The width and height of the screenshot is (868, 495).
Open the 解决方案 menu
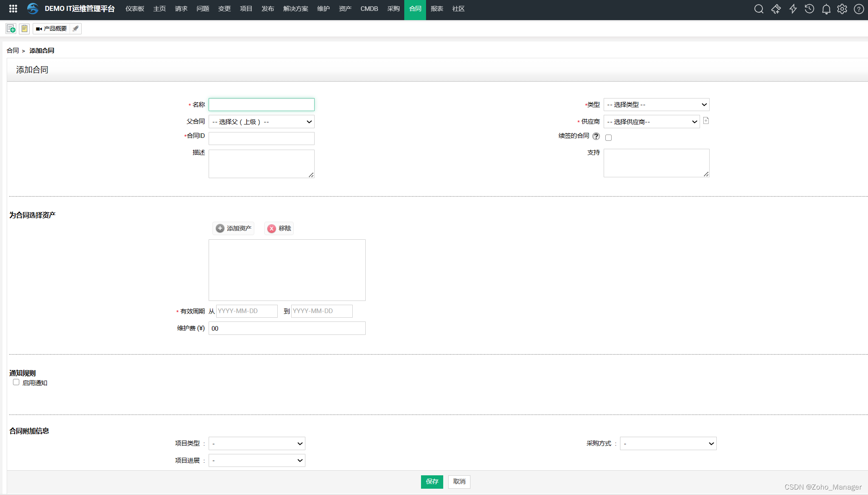pos(296,9)
